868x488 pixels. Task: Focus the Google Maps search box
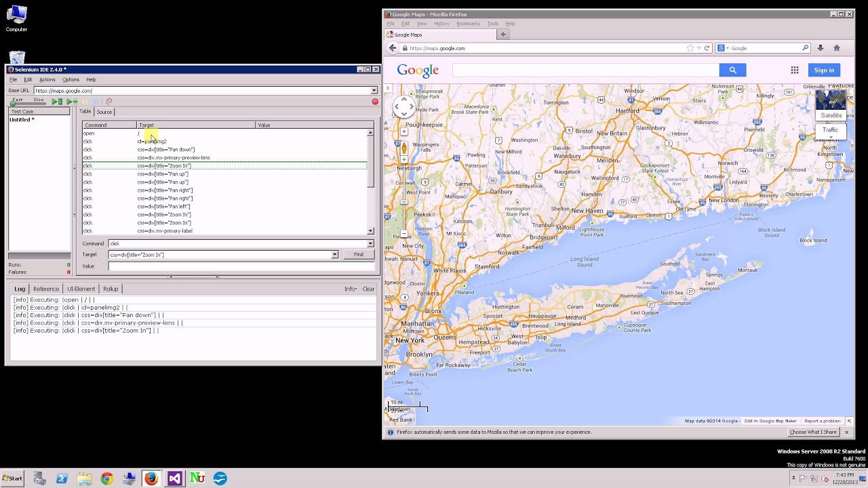click(x=586, y=70)
